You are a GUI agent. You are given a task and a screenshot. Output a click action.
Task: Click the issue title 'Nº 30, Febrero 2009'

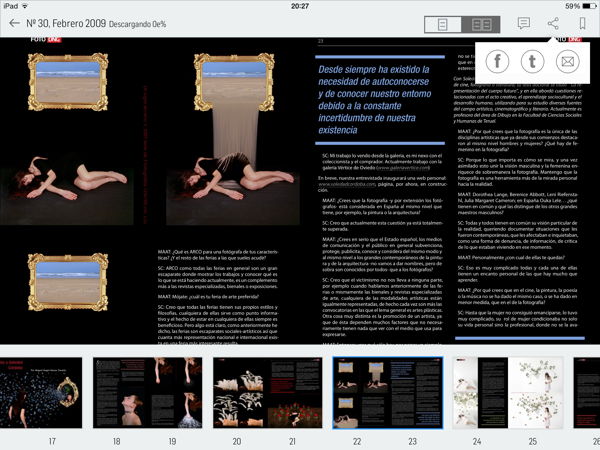coord(66,23)
